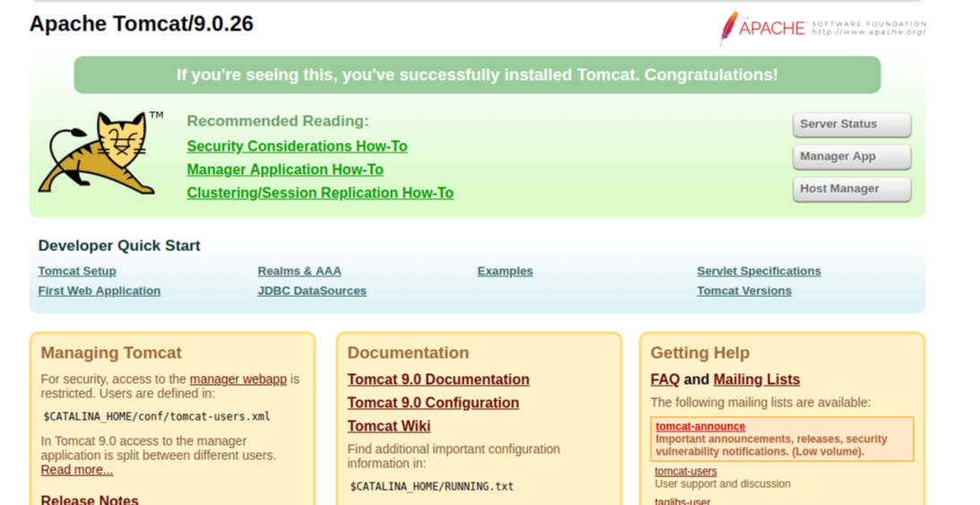Screen dimensions: 980x505
Task: View the Examples link
Action: pos(505,271)
